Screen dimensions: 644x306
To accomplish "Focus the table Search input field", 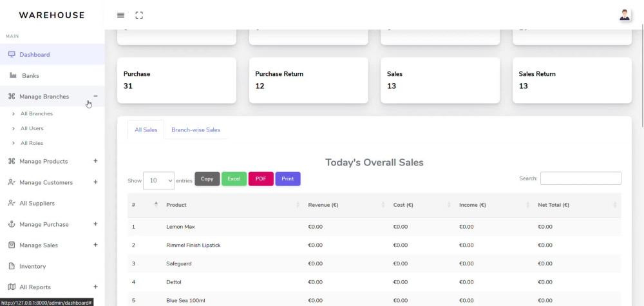I will 580,178.
